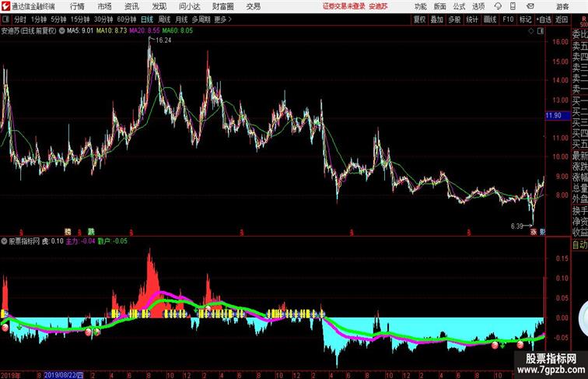Click the 通达信 red logo icon

click(5, 6)
